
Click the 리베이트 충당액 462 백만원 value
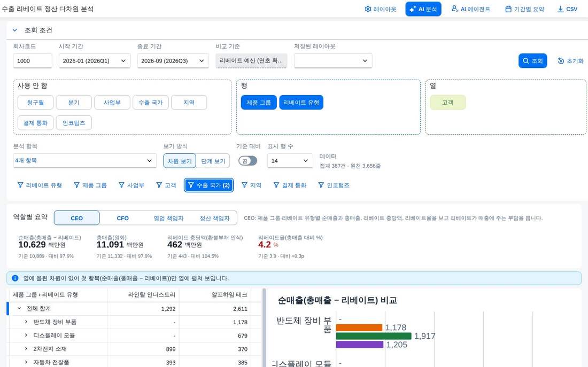184,245
